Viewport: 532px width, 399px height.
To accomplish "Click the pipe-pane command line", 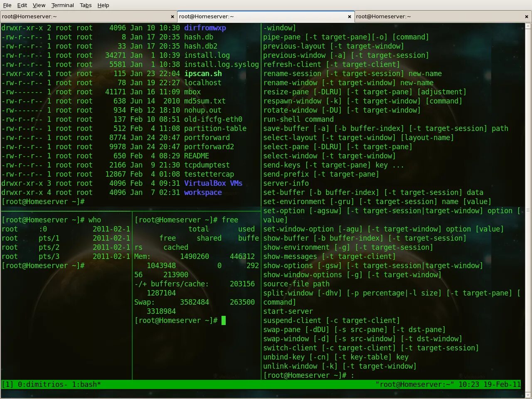I will 346,37.
